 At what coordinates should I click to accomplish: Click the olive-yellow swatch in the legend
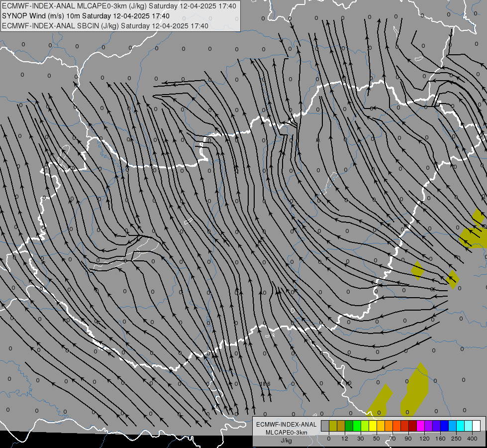333,426
